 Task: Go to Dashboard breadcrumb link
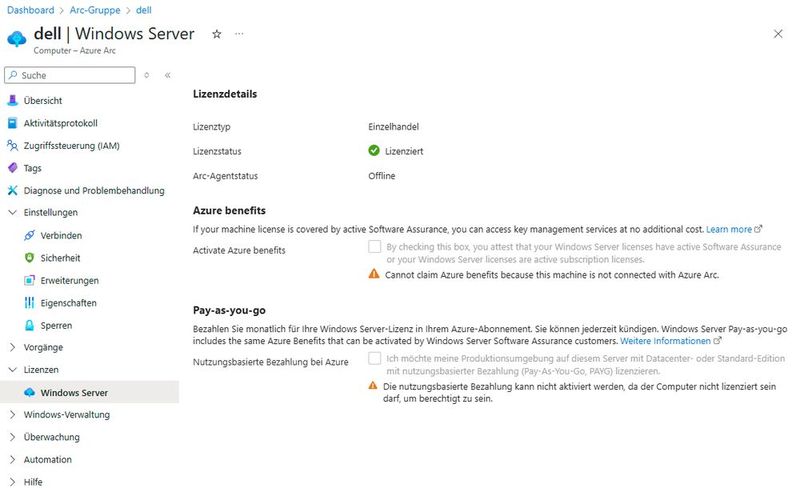(x=31, y=10)
